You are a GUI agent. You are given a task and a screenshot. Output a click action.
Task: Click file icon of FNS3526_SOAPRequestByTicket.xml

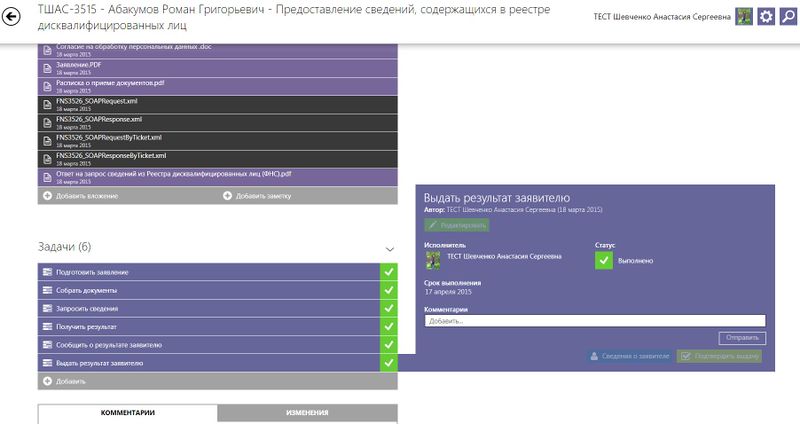coord(47,141)
